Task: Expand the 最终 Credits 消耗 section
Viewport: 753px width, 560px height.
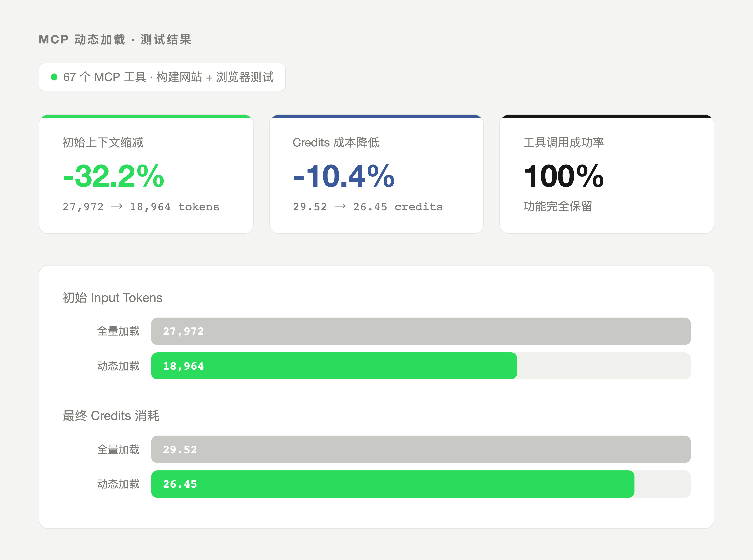Action: 111,416
